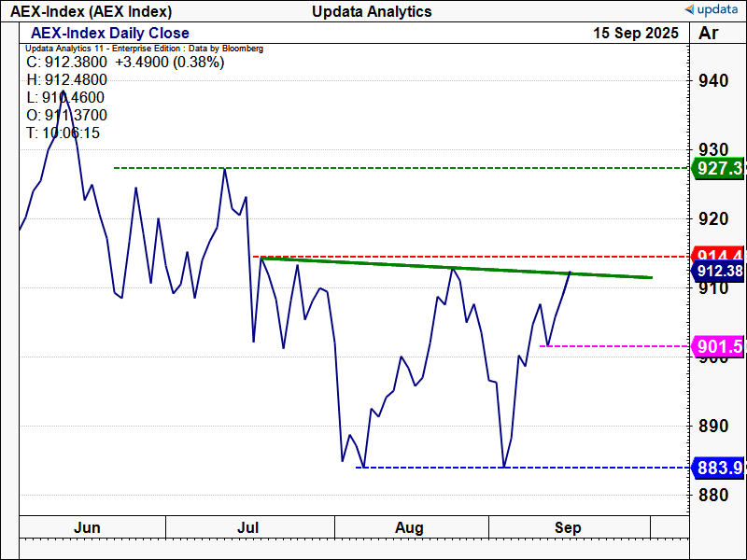Click the change value '+3.4900 (0.38%)'
This screenshot has width=747, height=560.
[x=170, y=62]
